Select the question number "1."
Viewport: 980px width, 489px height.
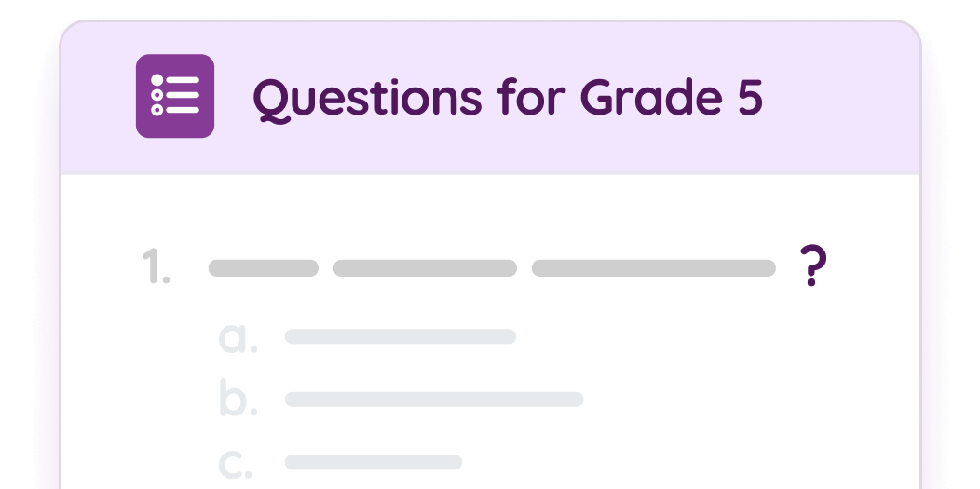(156, 268)
